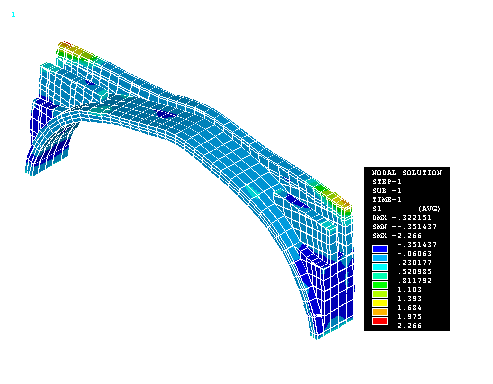Click the window number 1 label
This screenshot has width=493, height=384.
13,15
